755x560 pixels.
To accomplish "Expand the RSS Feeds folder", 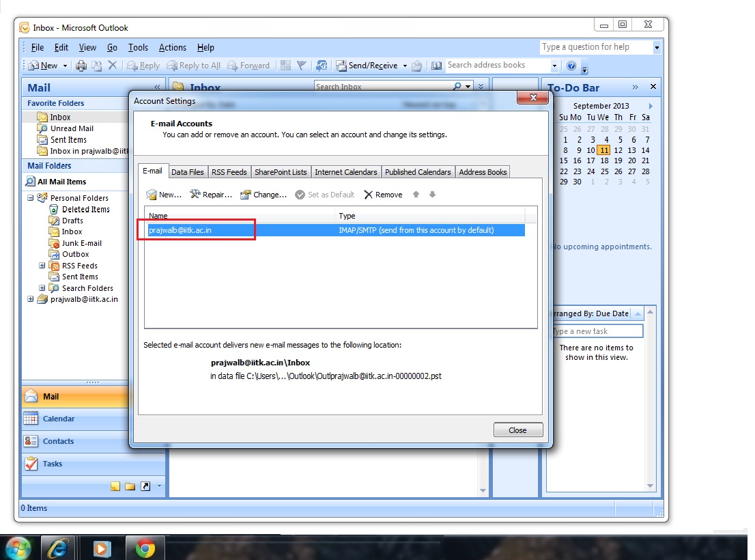I will [x=42, y=265].
